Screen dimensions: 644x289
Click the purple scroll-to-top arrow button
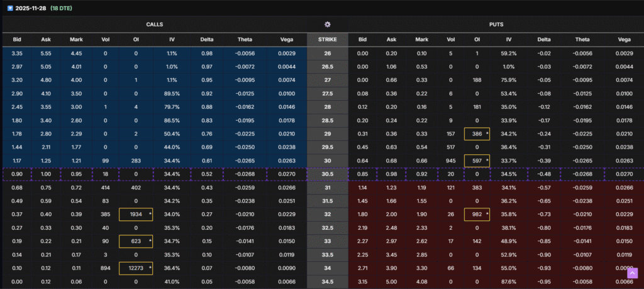tap(632, 273)
